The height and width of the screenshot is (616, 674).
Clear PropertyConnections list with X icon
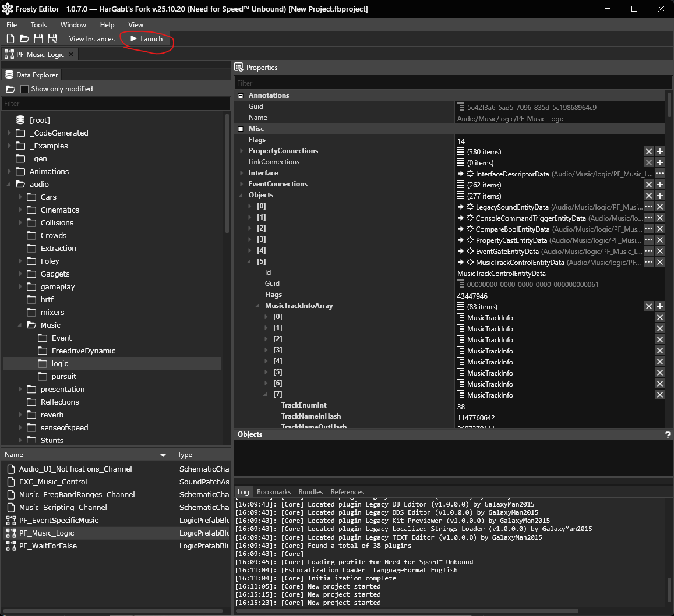(x=648, y=151)
